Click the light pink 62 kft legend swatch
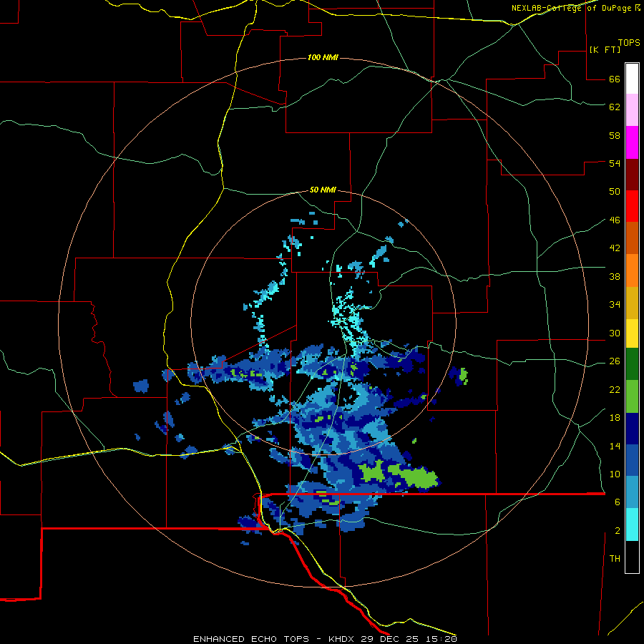This screenshot has width=644, height=644. [632, 109]
